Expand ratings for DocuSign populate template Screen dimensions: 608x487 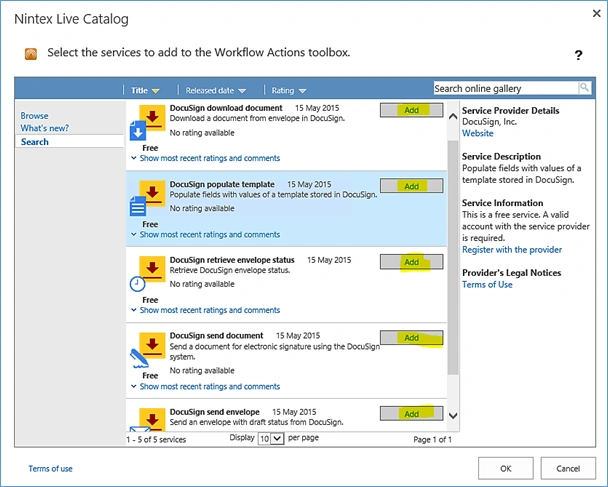[x=206, y=235]
